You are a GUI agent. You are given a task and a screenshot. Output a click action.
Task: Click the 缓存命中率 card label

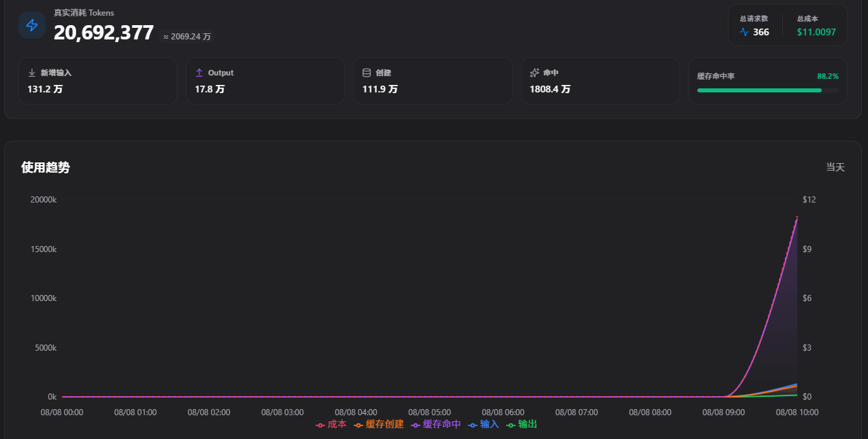pyautogui.click(x=716, y=76)
